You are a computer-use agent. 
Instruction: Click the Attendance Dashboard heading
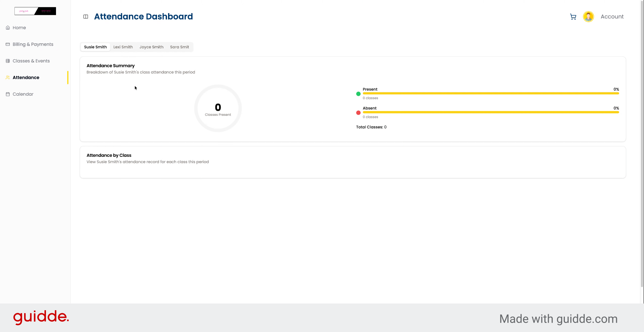143,16
